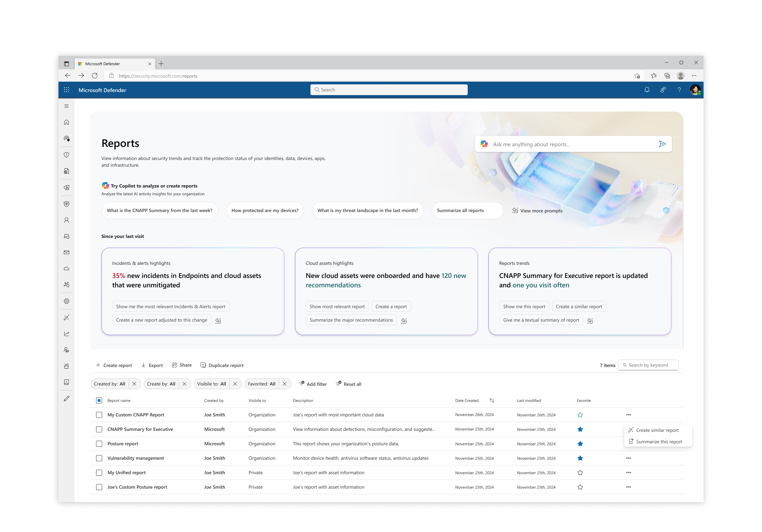Unfavorite the Posture report star
Viewport: 762px width, 532px height.
(x=580, y=444)
